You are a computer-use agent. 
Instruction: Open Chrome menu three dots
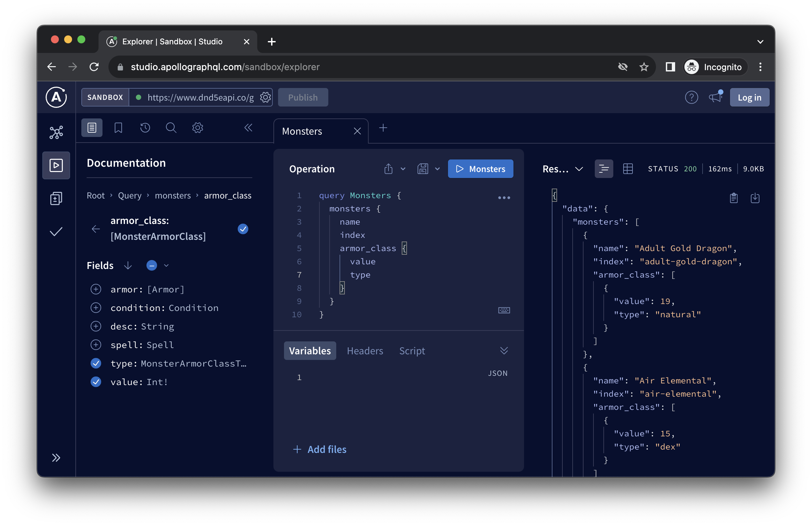click(760, 67)
